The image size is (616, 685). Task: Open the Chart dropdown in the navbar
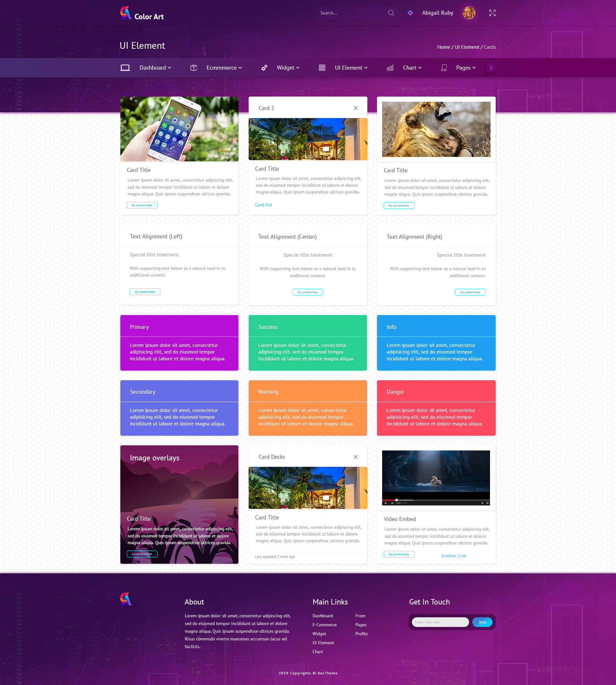(412, 68)
